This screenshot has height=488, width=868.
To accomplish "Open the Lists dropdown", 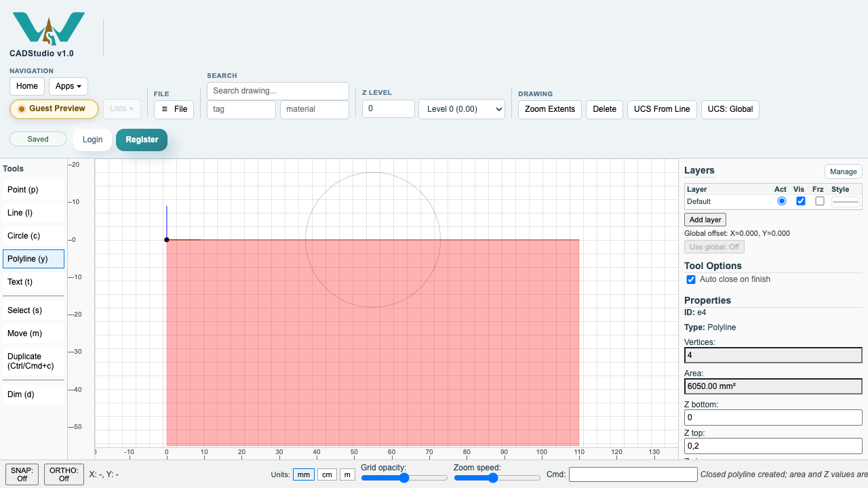I will (x=122, y=108).
